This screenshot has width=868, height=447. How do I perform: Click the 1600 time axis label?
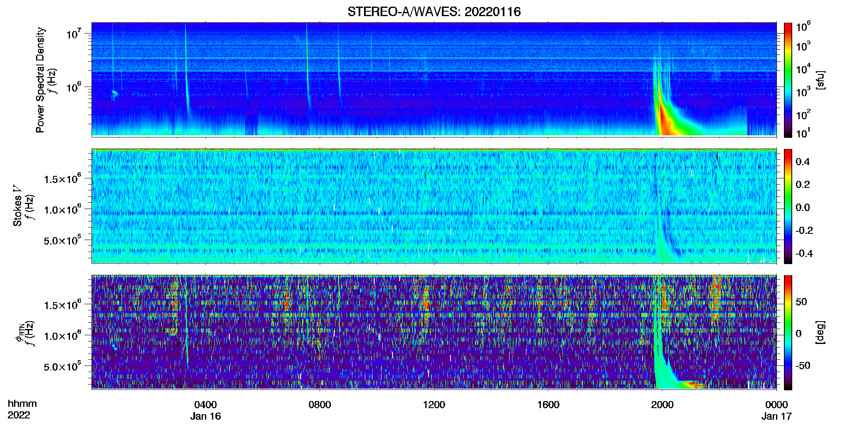click(x=548, y=405)
